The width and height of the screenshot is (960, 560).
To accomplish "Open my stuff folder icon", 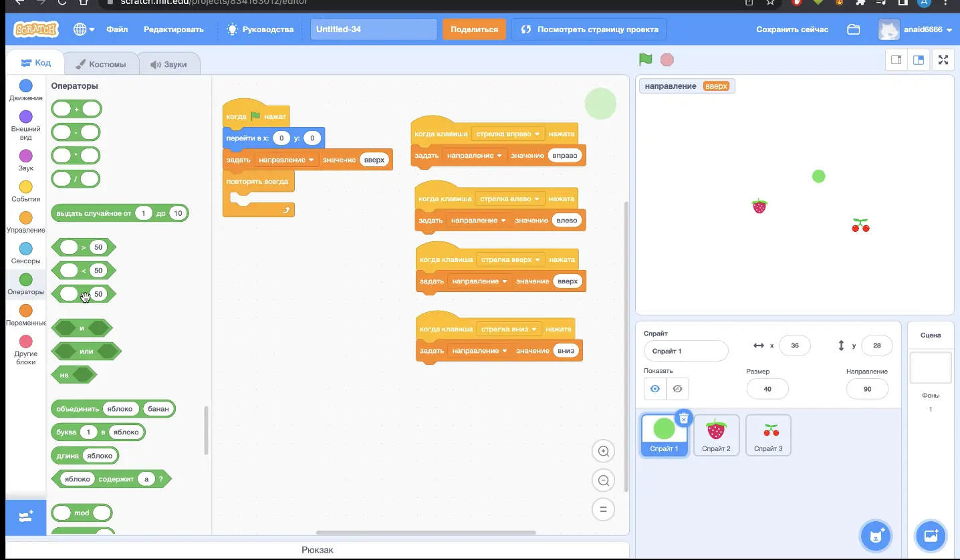I will click(853, 29).
